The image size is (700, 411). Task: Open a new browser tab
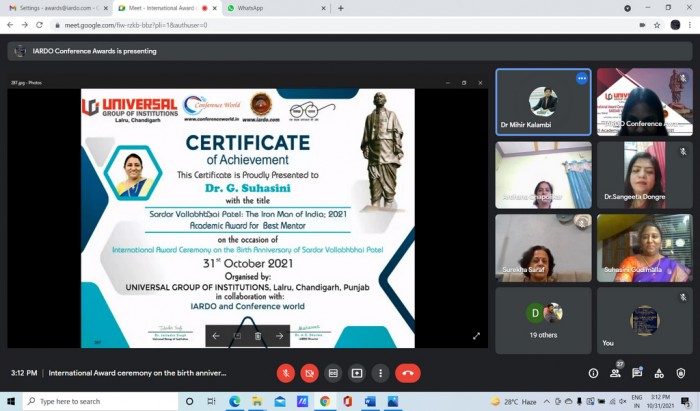pyautogui.click(x=340, y=8)
